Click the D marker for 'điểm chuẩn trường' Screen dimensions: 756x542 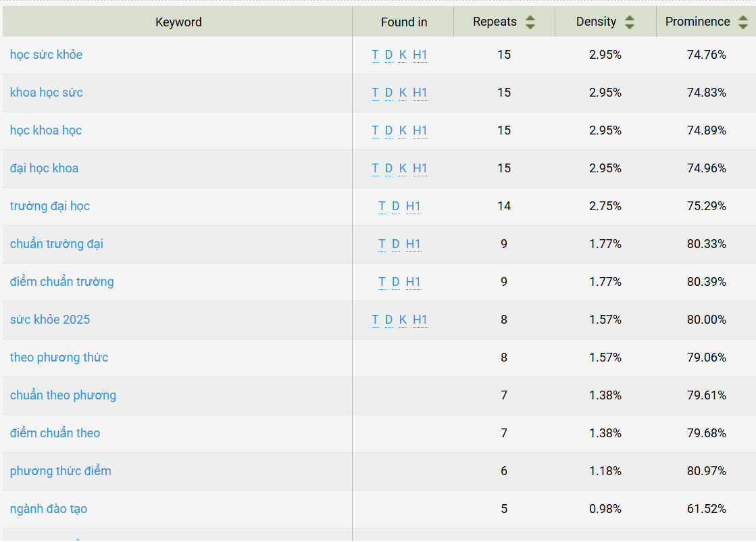tap(395, 282)
